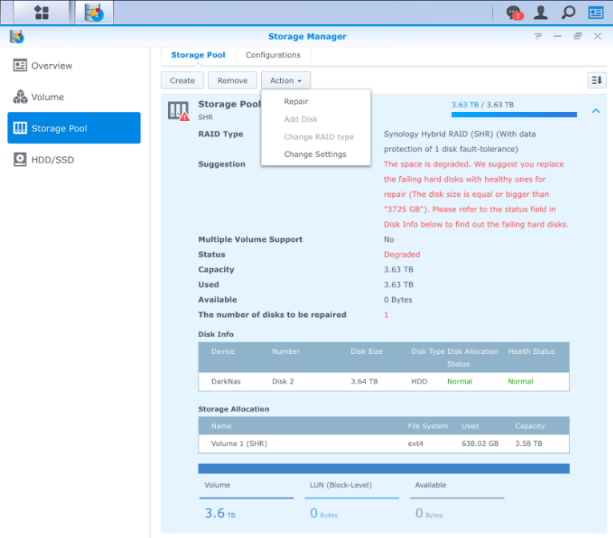Open the widgets panel icon

(595, 13)
